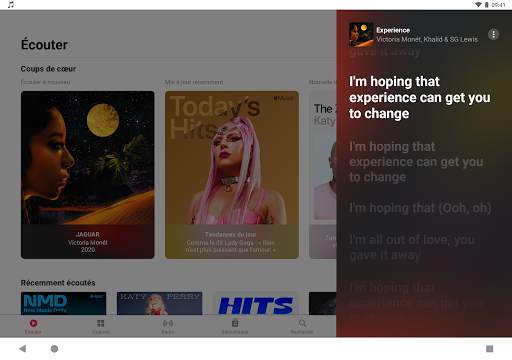Click artist line 'Victoria Monét, Khalid & SG Lewis'
The image size is (512, 360).
(427, 39)
